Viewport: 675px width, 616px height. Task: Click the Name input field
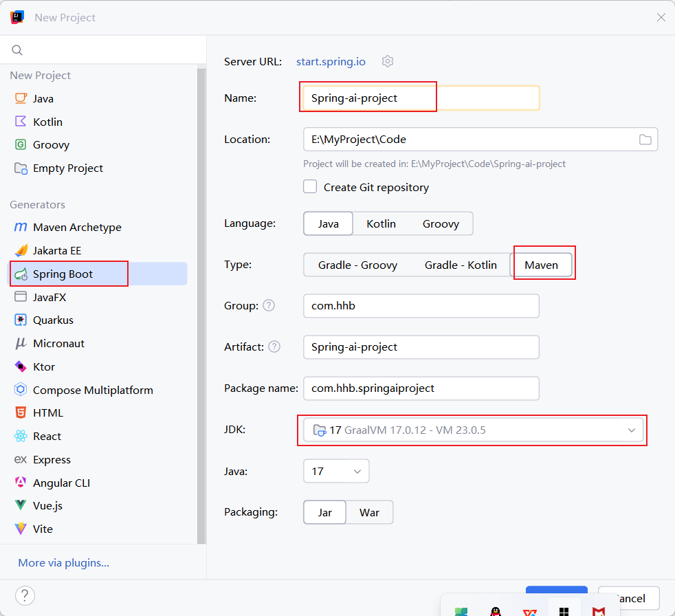tap(421, 98)
